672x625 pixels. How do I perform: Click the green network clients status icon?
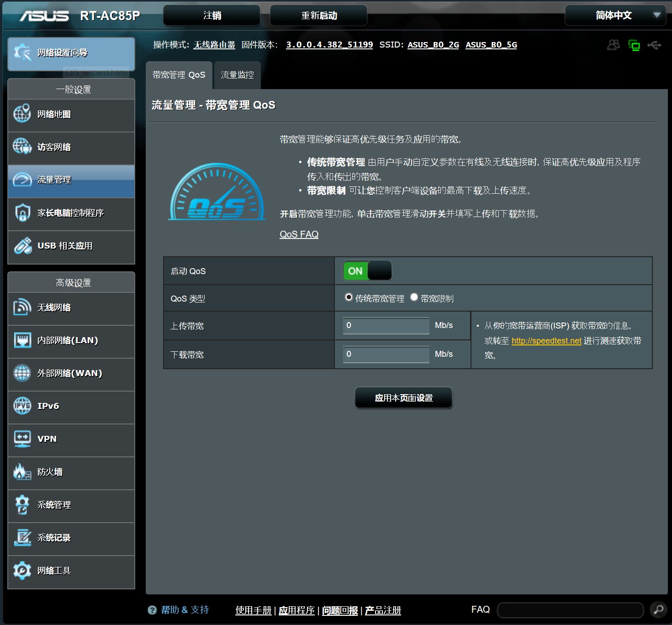(x=634, y=45)
